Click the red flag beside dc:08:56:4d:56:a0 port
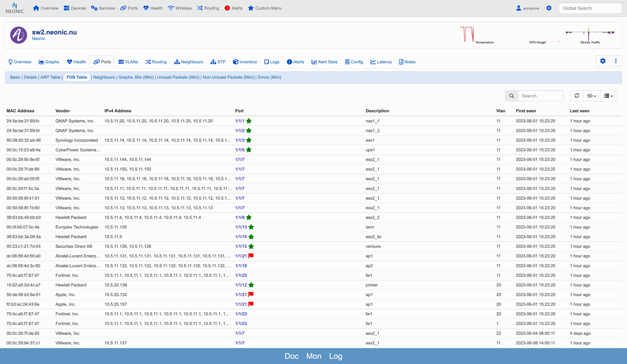Viewport: 627px width, 364px height. point(251,256)
